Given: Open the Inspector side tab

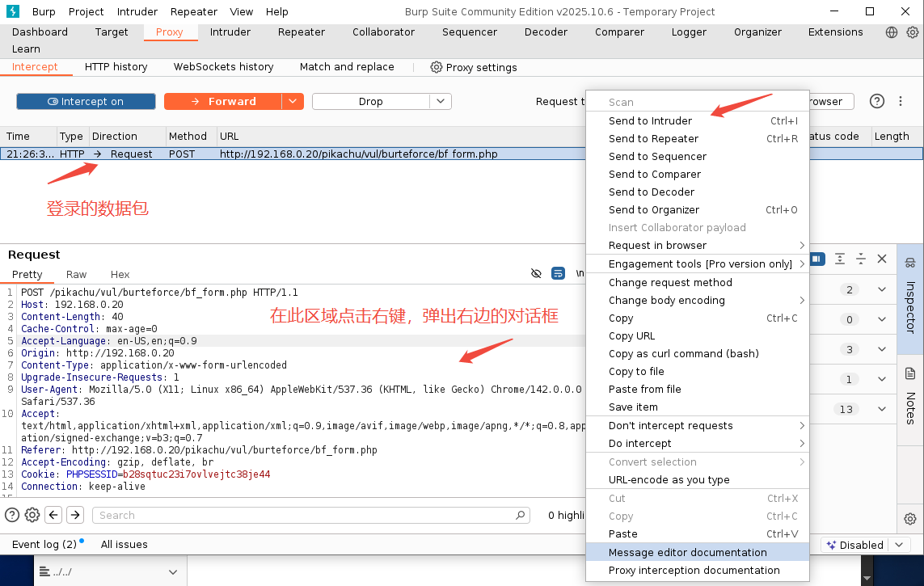Looking at the screenshot, I should pos(910,299).
